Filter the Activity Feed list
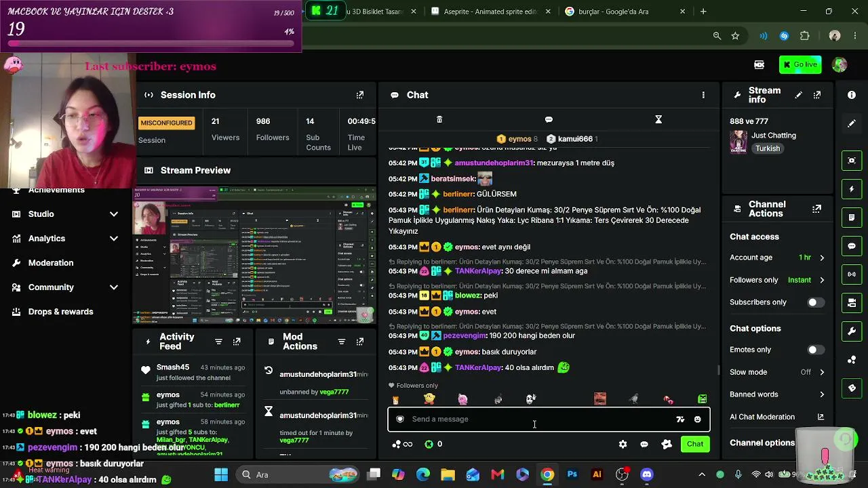This screenshot has width=868, height=488. pos(218,342)
